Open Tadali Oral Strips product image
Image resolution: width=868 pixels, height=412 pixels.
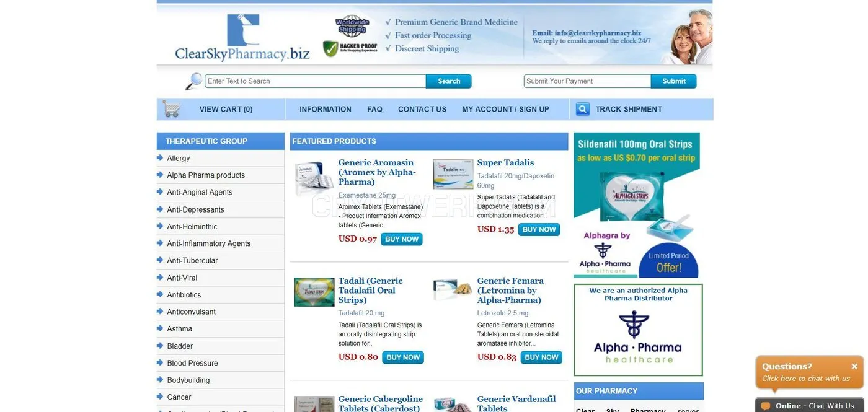[314, 292]
